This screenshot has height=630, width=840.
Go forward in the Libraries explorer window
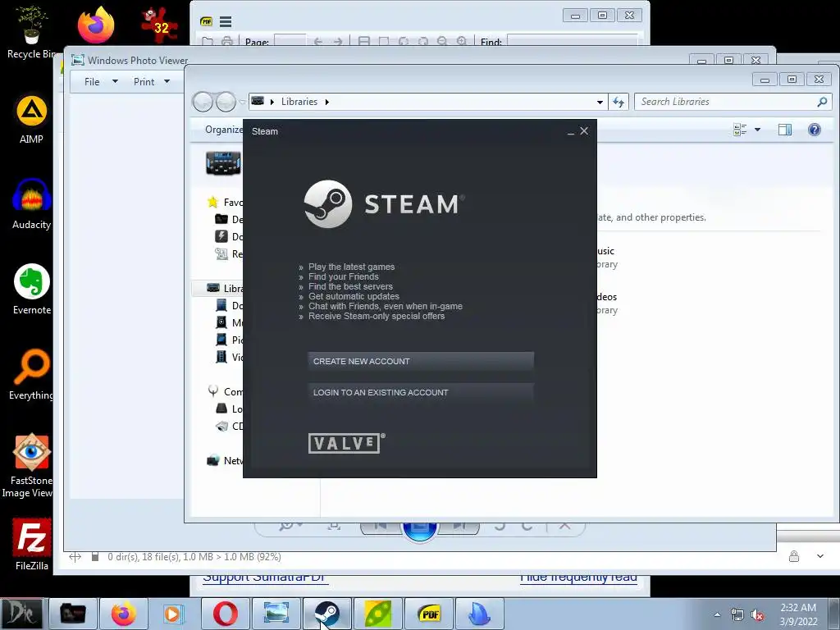point(225,102)
